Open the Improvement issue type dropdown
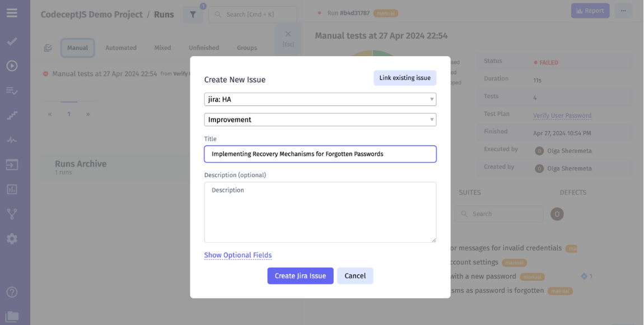 click(x=320, y=119)
